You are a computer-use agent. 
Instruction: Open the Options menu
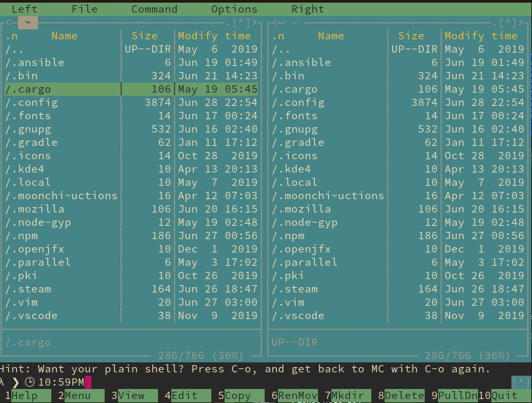[234, 9]
